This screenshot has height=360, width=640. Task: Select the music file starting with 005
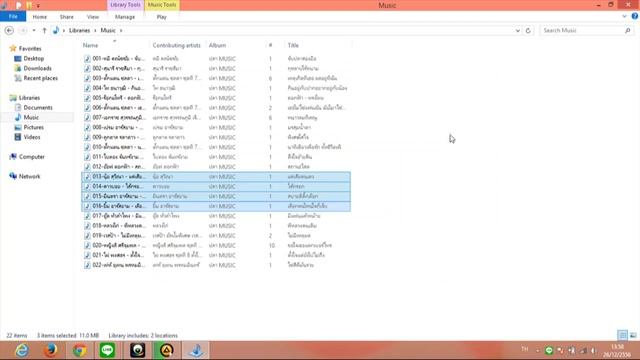[x=216, y=98]
